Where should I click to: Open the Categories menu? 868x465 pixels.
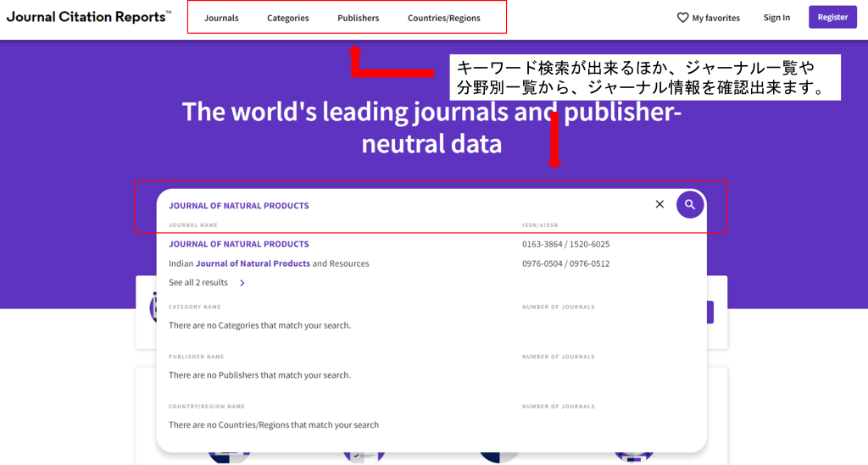click(288, 18)
